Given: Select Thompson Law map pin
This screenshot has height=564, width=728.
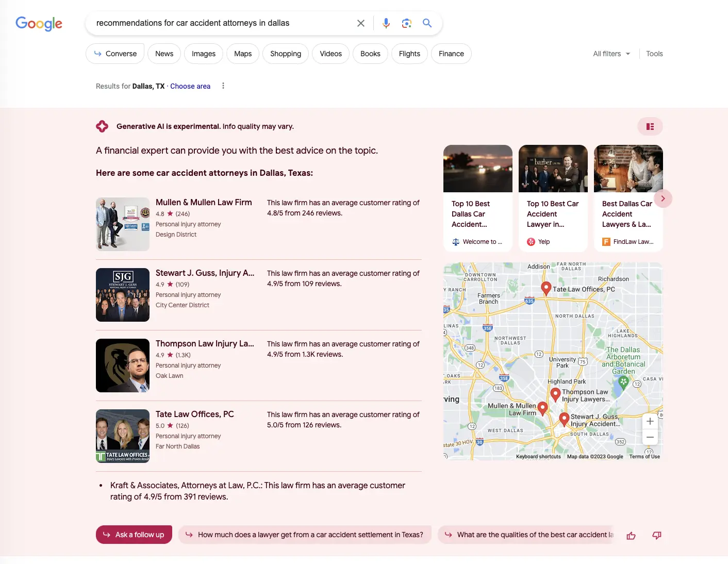Looking at the screenshot, I should (x=555, y=394).
